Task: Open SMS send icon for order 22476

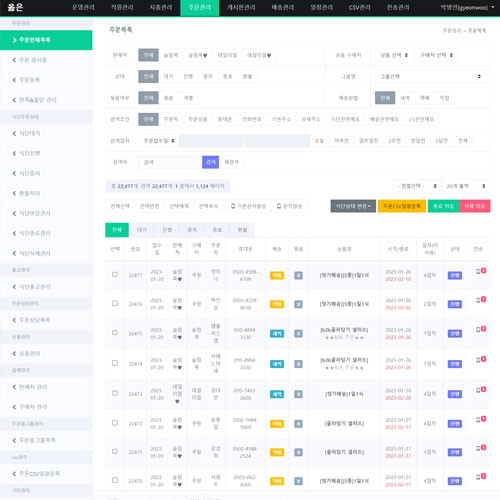Action: click(481, 300)
